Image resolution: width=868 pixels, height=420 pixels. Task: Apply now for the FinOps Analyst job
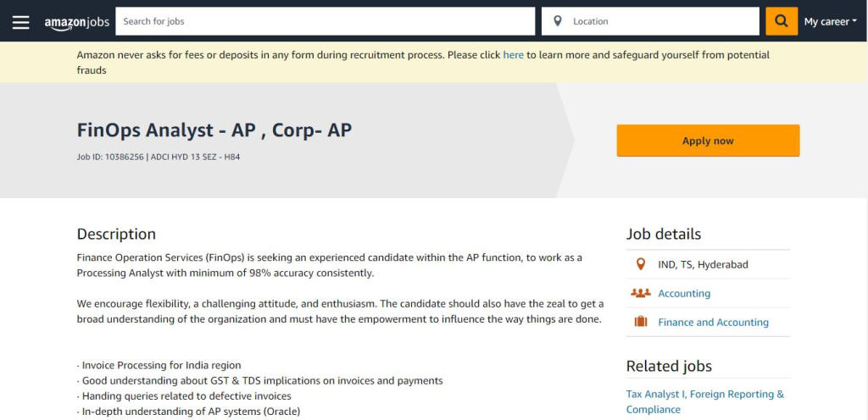coord(708,141)
